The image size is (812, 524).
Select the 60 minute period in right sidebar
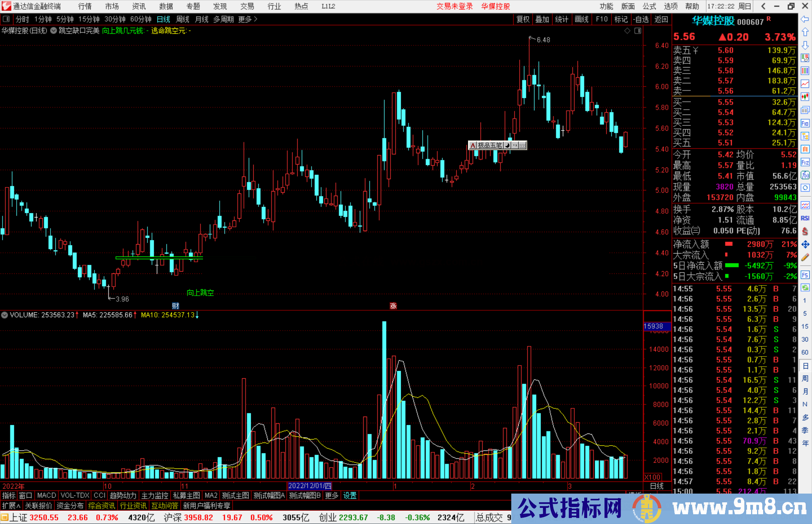804,352
